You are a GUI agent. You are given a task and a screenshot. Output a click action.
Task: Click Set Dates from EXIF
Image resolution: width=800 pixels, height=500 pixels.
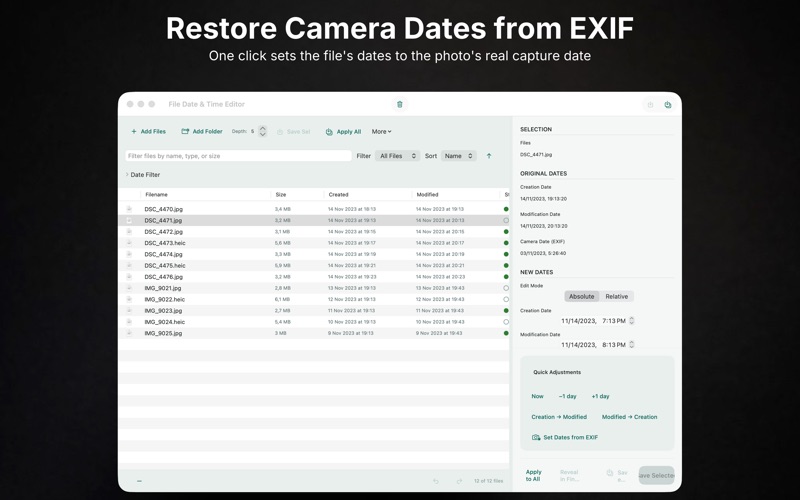point(565,437)
